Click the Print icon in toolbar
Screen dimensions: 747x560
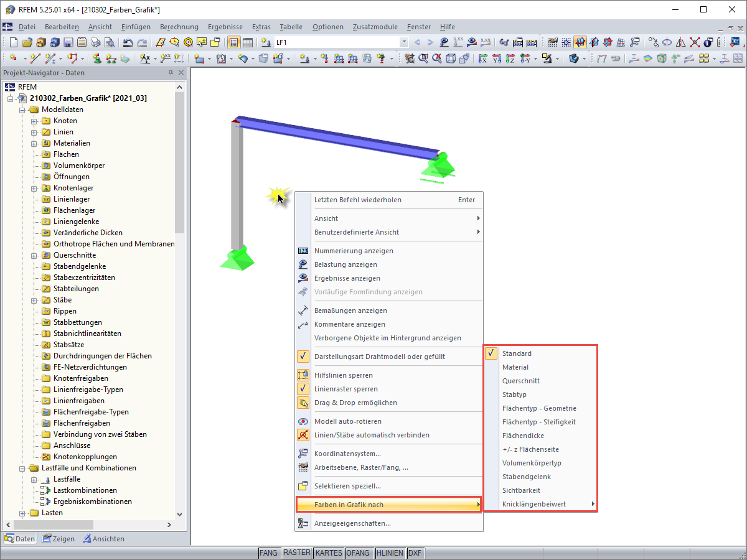click(x=95, y=42)
